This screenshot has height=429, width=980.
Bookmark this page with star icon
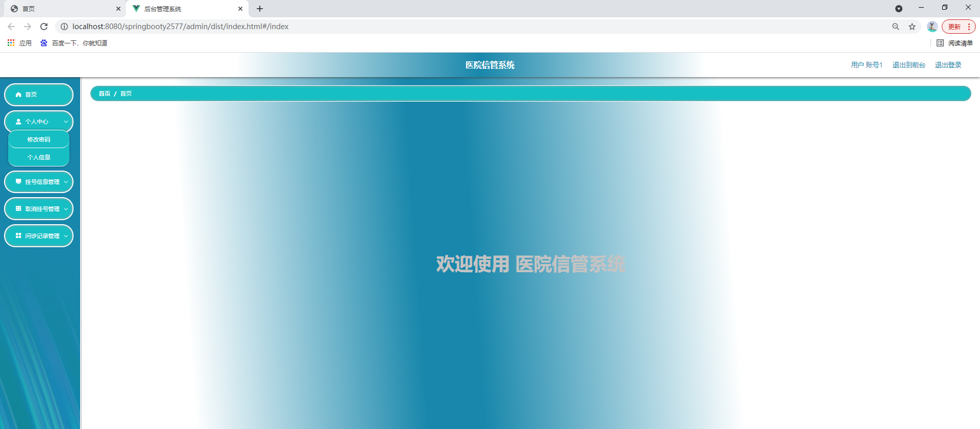coord(912,27)
